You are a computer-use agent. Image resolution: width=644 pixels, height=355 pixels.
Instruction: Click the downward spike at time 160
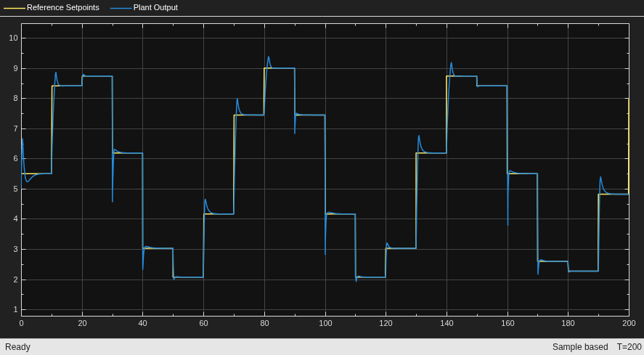pyautogui.click(x=508, y=224)
